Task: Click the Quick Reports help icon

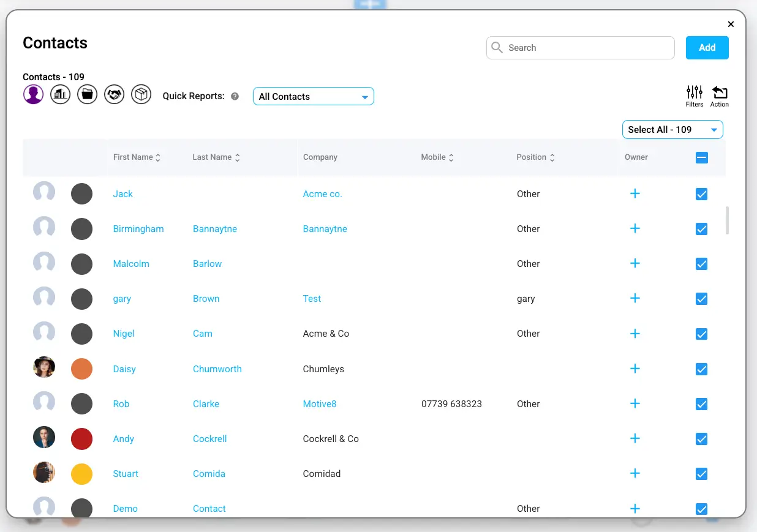Action: (x=235, y=97)
